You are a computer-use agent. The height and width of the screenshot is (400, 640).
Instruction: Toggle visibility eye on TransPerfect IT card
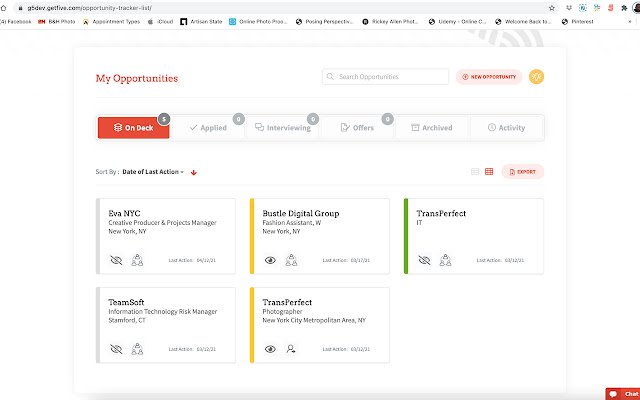click(x=424, y=260)
